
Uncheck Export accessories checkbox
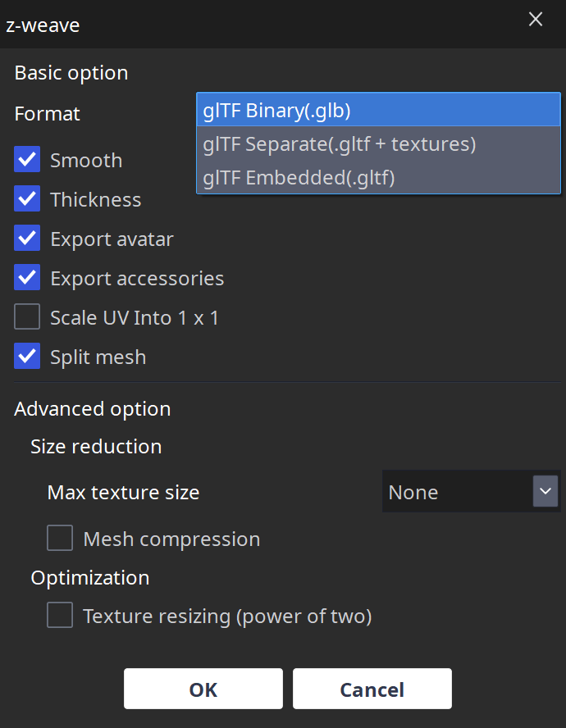point(27,278)
